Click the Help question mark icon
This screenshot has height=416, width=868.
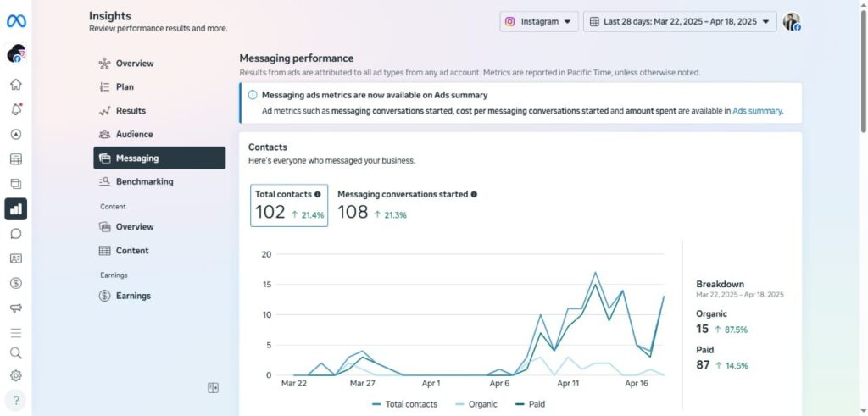coord(16,400)
